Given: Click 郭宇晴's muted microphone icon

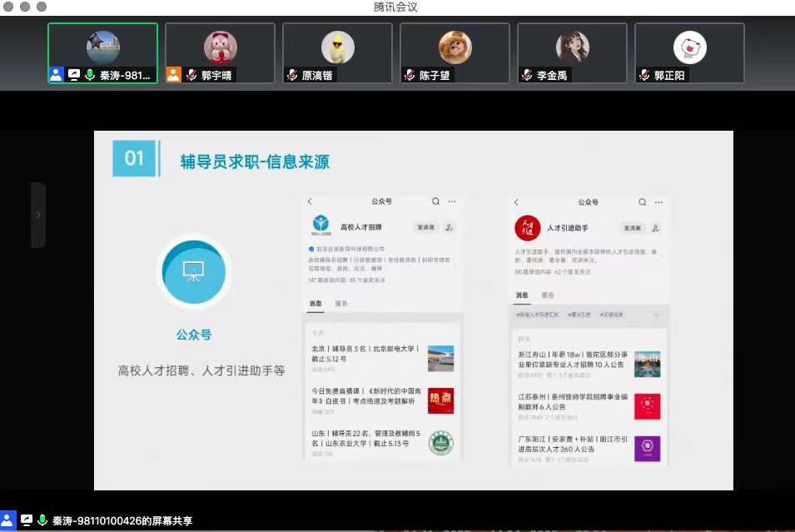Looking at the screenshot, I should (191, 75).
